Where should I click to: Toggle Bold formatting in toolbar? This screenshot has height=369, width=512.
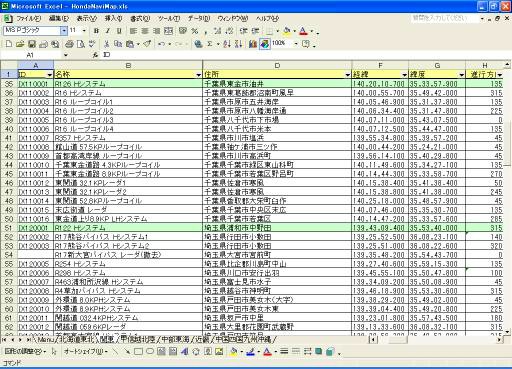coord(96,31)
